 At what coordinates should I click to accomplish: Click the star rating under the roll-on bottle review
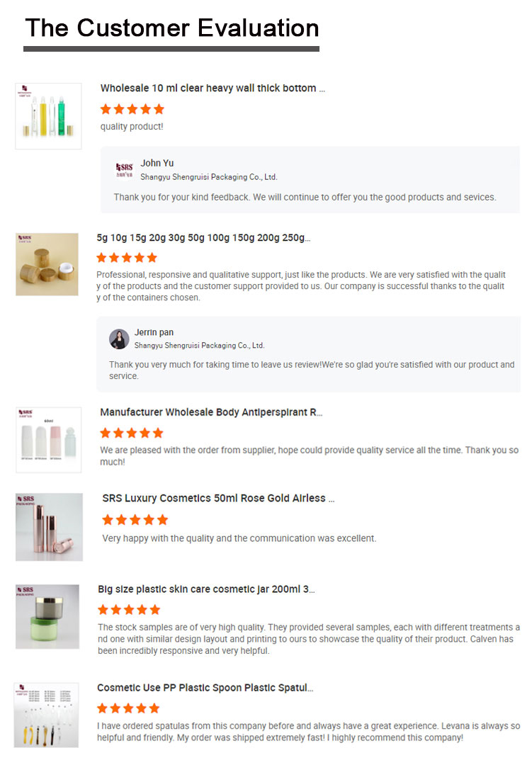[x=132, y=109]
